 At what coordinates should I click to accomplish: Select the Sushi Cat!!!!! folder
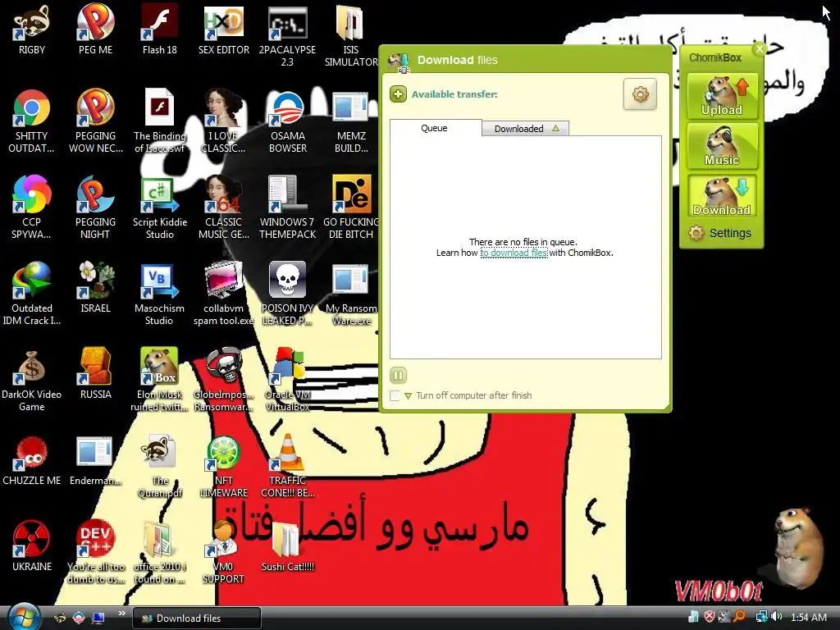tap(288, 546)
